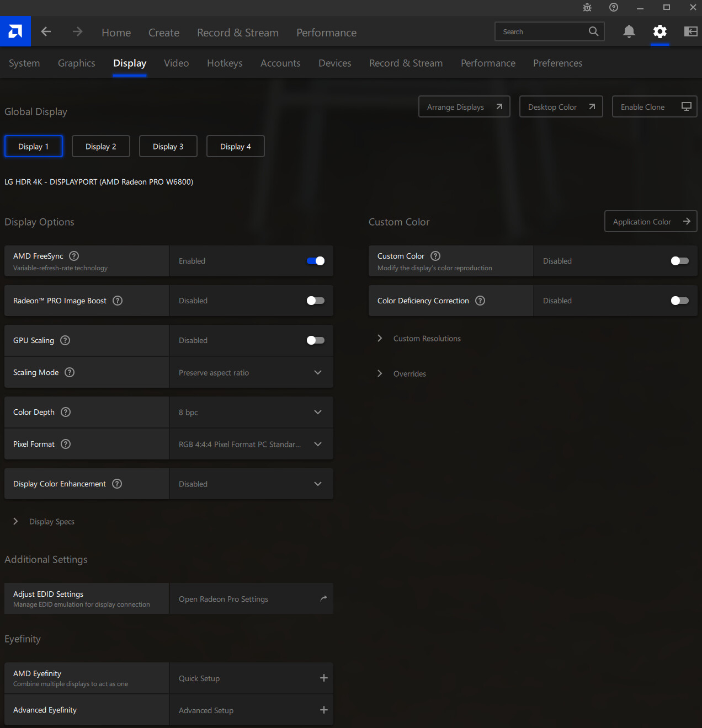The image size is (702, 728).
Task: Click the search magnifier icon
Action: point(593,31)
